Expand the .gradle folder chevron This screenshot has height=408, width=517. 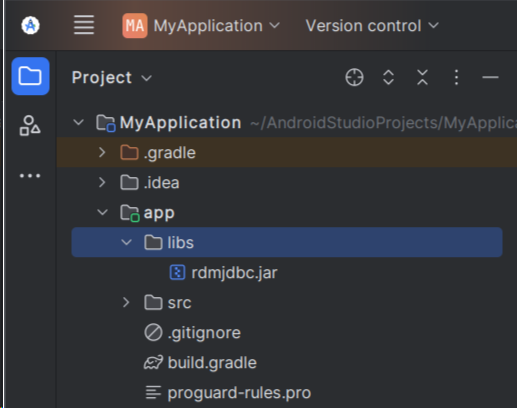(x=102, y=152)
